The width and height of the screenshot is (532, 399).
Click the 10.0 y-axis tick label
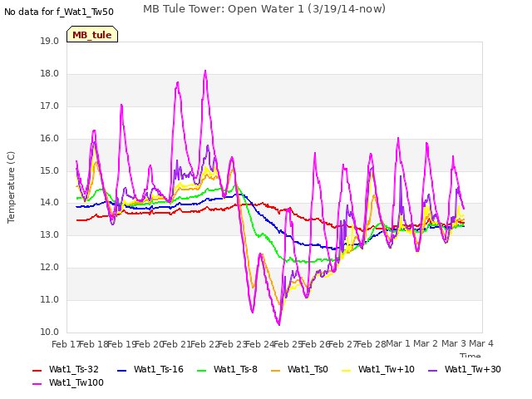[50, 332]
